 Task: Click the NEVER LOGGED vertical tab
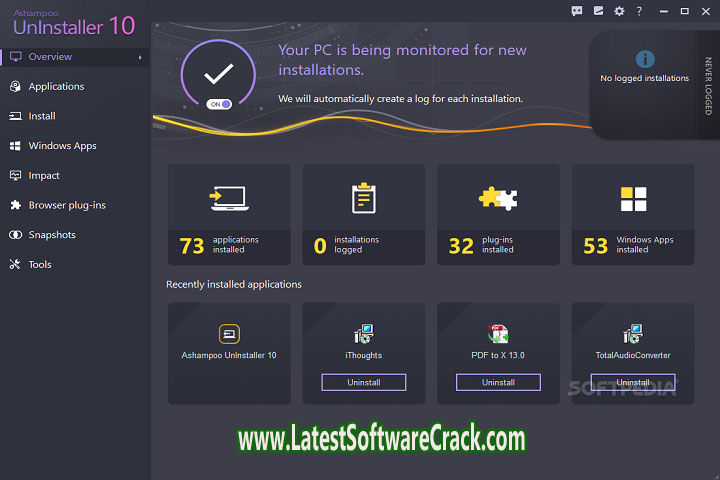click(x=709, y=86)
